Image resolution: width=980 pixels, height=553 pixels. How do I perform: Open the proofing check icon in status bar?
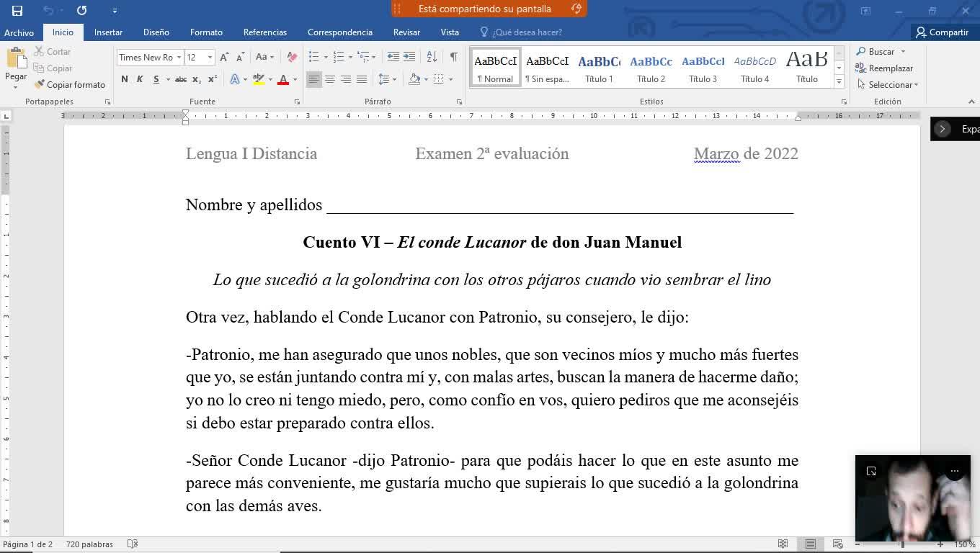[x=133, y=544]
